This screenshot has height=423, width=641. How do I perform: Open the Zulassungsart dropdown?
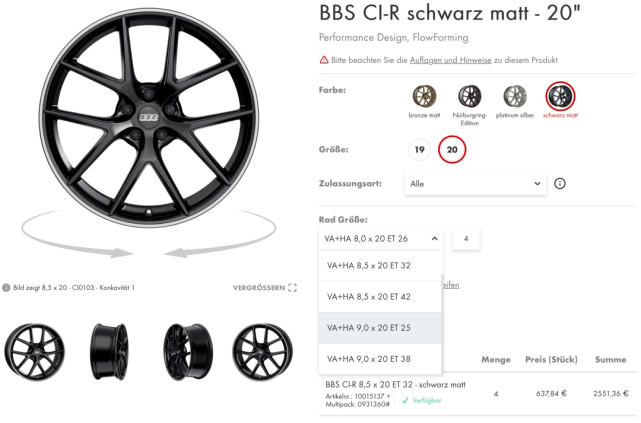coord(475,184)
